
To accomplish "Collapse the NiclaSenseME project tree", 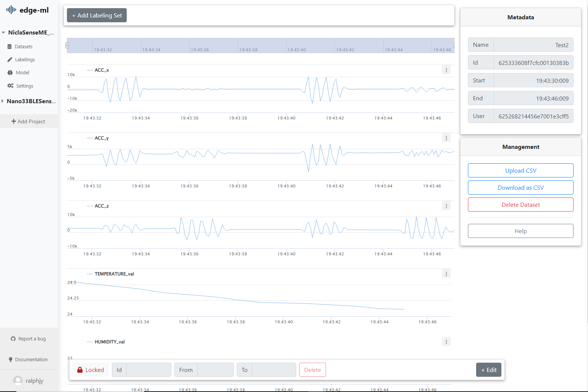I will 3,33.
